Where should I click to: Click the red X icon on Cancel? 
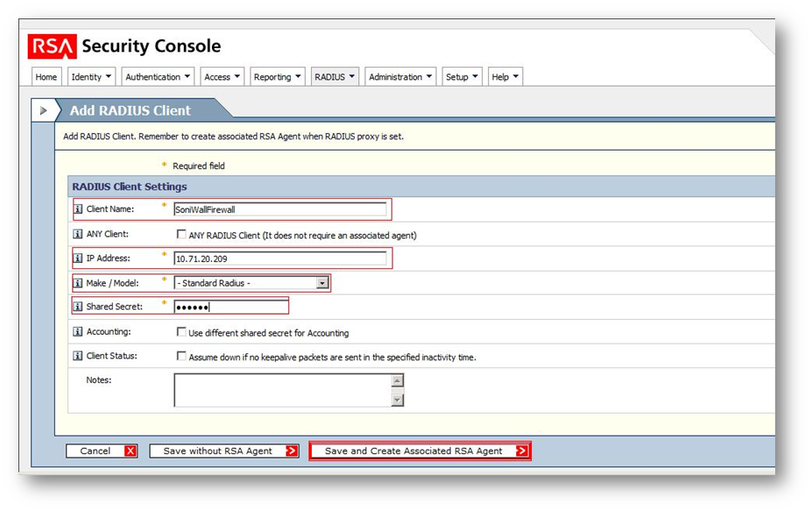[x=131, y=451]
